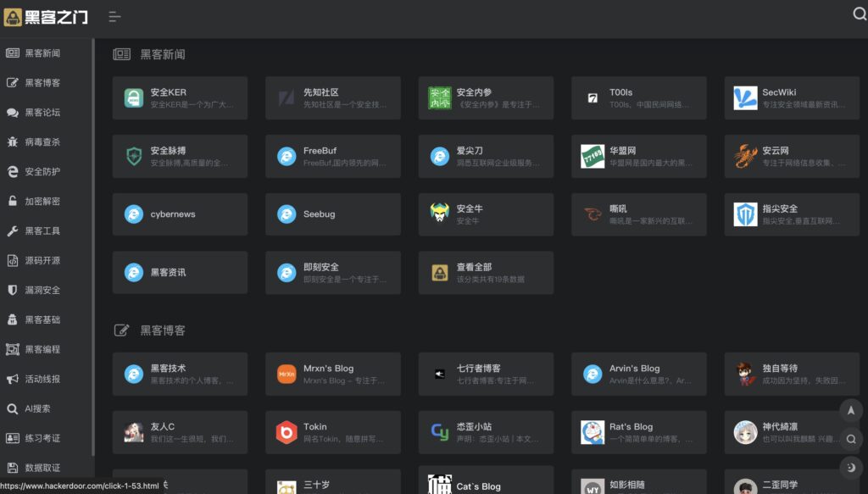Click the Doraemon avatar of Rat's Blog
Image resolution: width=868 pixels, height=494 pixels.
pos(593,433)
